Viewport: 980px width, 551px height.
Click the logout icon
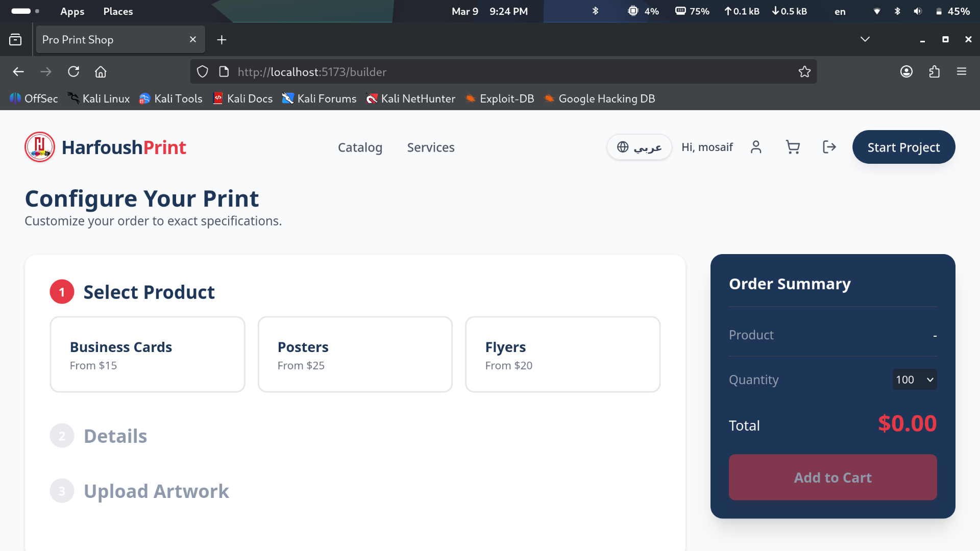point(829,147)
